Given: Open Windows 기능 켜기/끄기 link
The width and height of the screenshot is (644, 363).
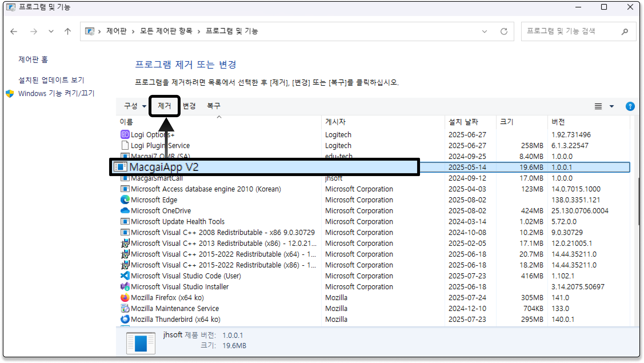Looking at the screenshot, I should click(x=56, y=93).
